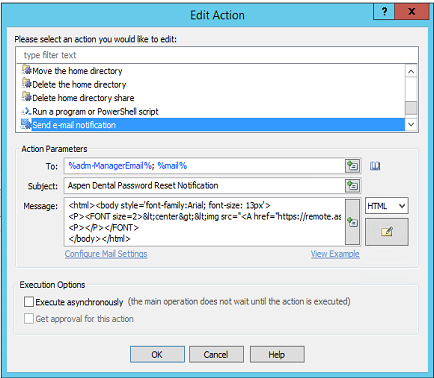Open address book icon beside To field
Viewport: 434px width, 378px height.
(375, 166)
